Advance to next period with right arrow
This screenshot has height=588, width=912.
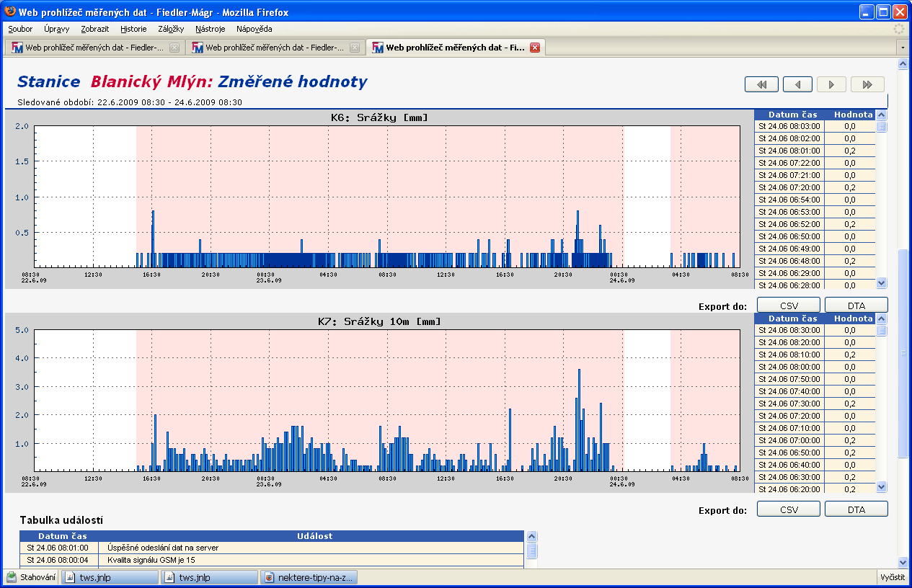831,84
